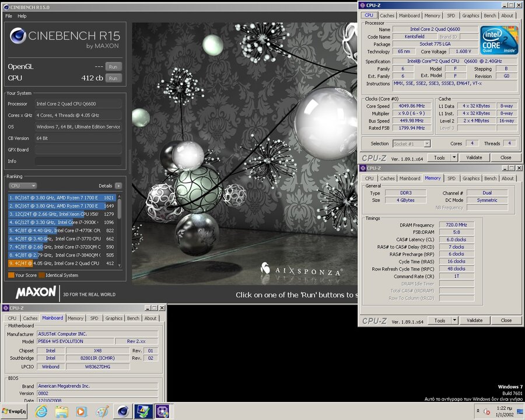The image size is (525, 420).
Task: Open the Paint palette icon in taskbar
Action: [102, 411]
